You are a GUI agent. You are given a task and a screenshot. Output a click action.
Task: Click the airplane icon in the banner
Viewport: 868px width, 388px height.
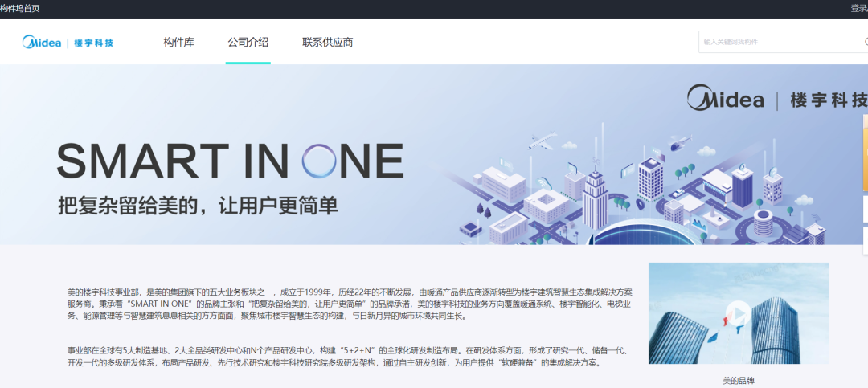point(542,140)
